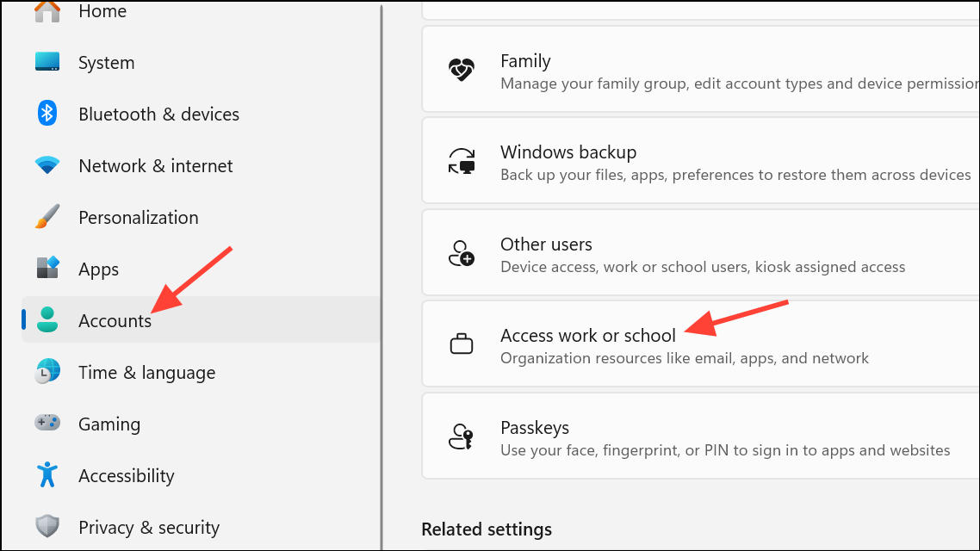Open Network & internet via its Wi-Fi icon

pos(46,165)
